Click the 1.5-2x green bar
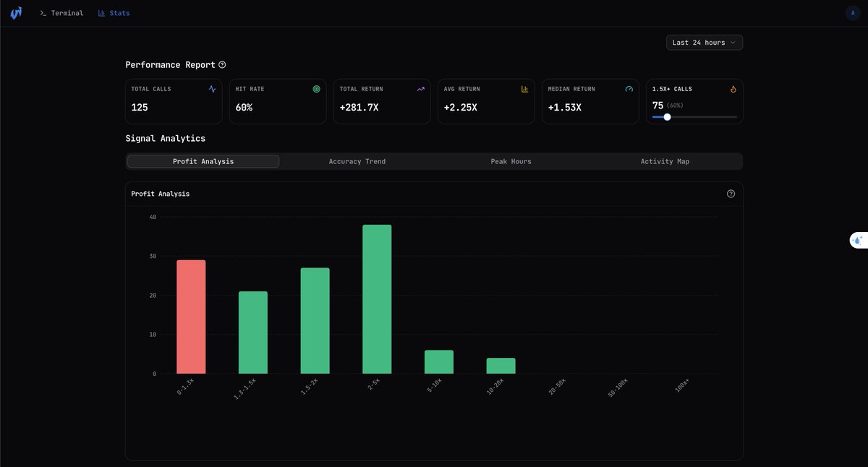The image size is (868, 467). tap(315, 321)
